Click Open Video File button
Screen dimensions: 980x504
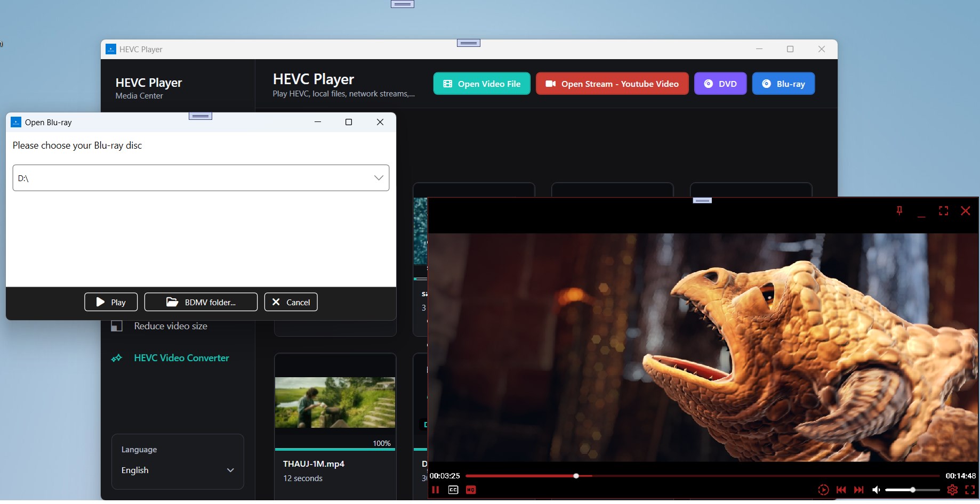tap(481, 84)
